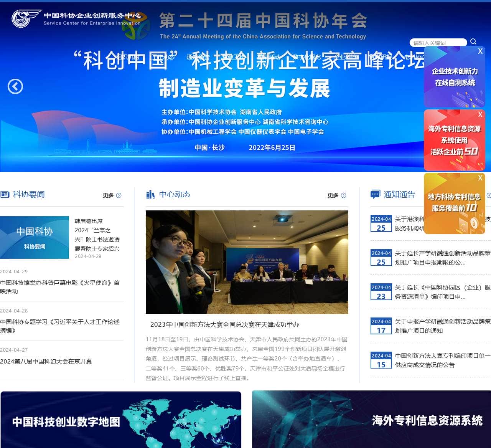This screenshot has width=491, height=448.
Task: Close the 企业技术创新力 floating ad
Action: tap(480, 51)
